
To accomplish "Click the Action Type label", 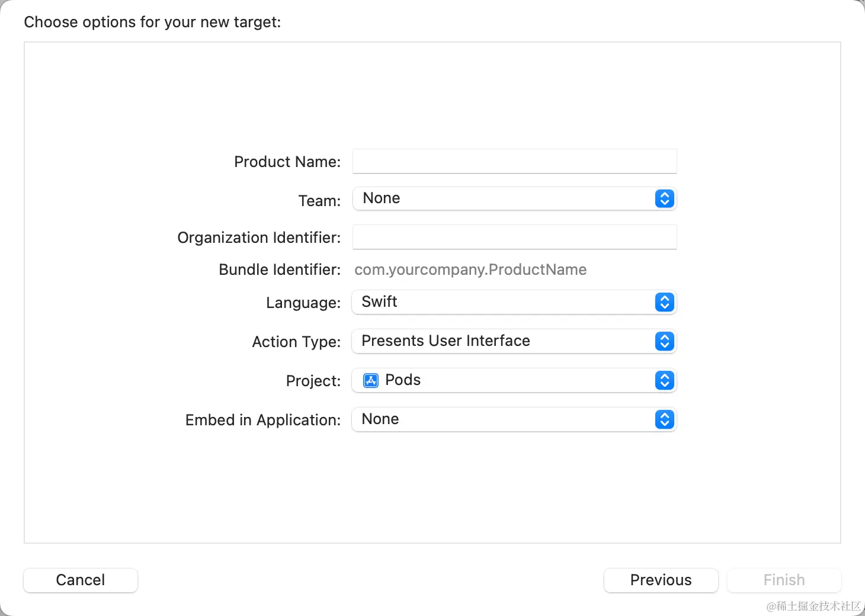I will [x=296, y=342].
